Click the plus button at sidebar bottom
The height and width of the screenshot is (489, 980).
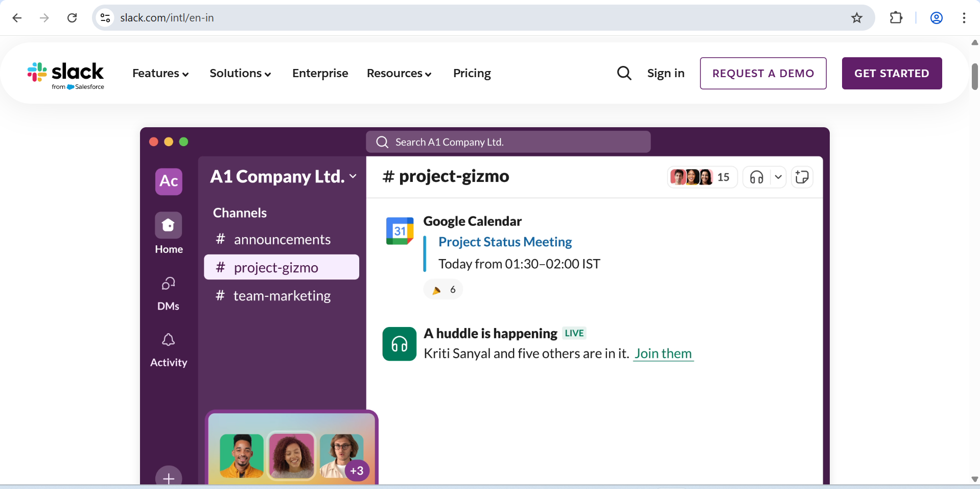click(168, 478)
